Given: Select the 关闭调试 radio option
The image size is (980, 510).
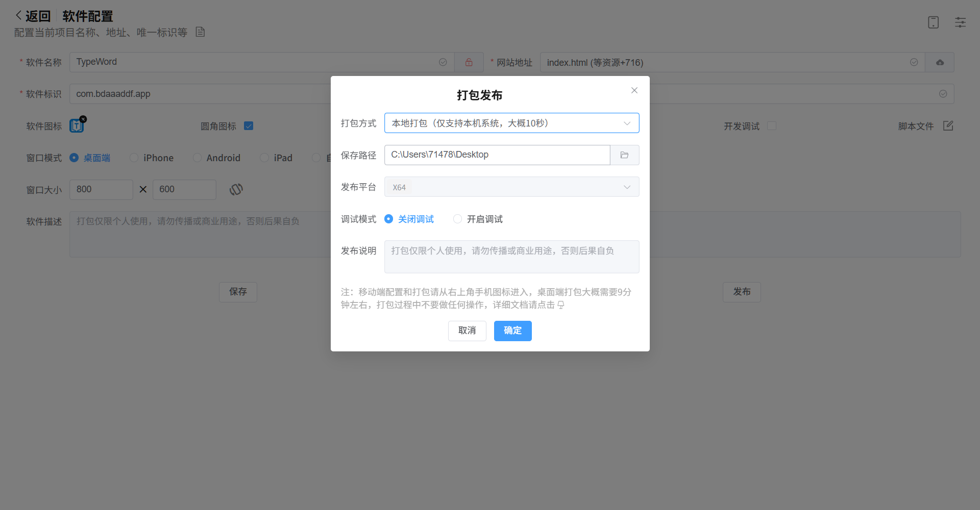Looking at the screenshot, I should pyautogui.click(x=389, y=219).
